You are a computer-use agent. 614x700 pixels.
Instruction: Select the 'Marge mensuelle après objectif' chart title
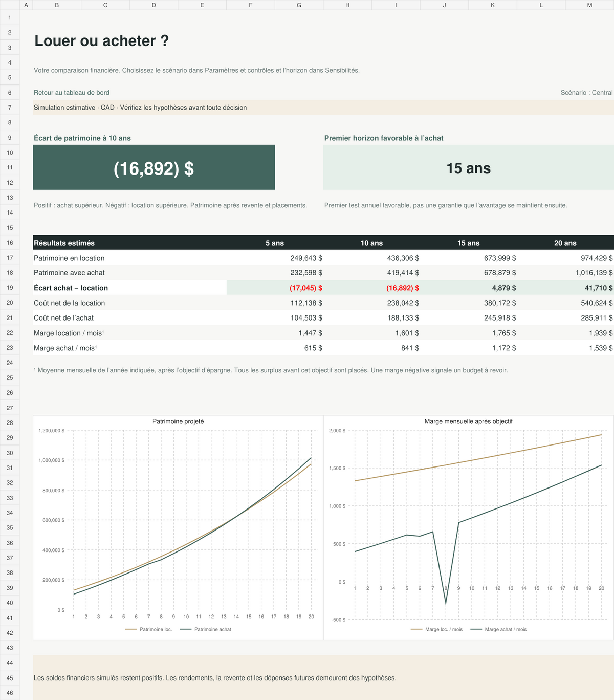coord(469,421)
